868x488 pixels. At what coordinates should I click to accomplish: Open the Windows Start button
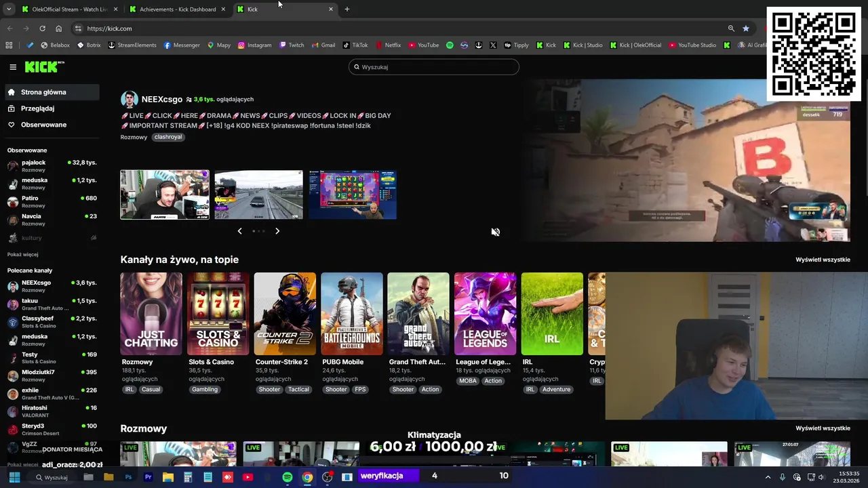tap(14, 477)
